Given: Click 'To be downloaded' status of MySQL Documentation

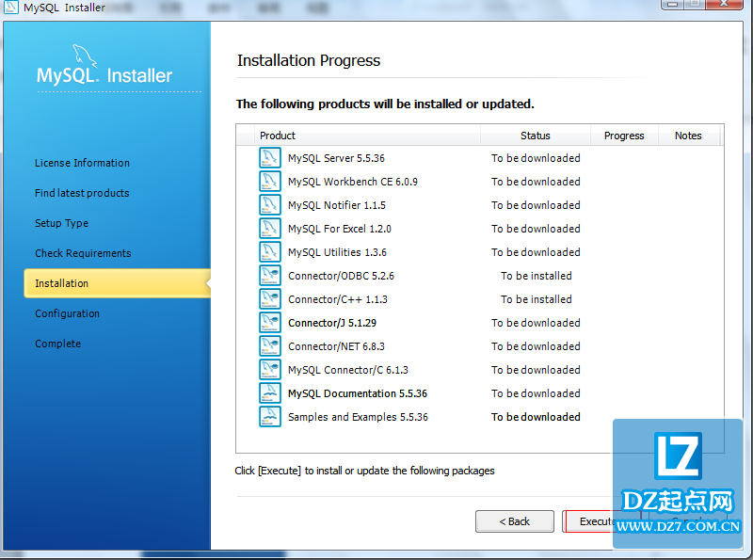Looking at the screenshot, I should 536,393.
